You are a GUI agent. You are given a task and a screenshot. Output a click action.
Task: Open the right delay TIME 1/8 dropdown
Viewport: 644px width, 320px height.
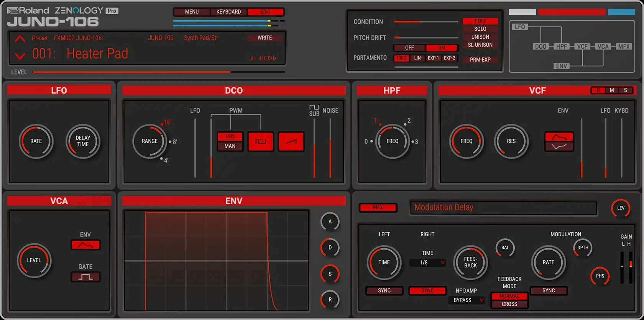tap(427, 263)
